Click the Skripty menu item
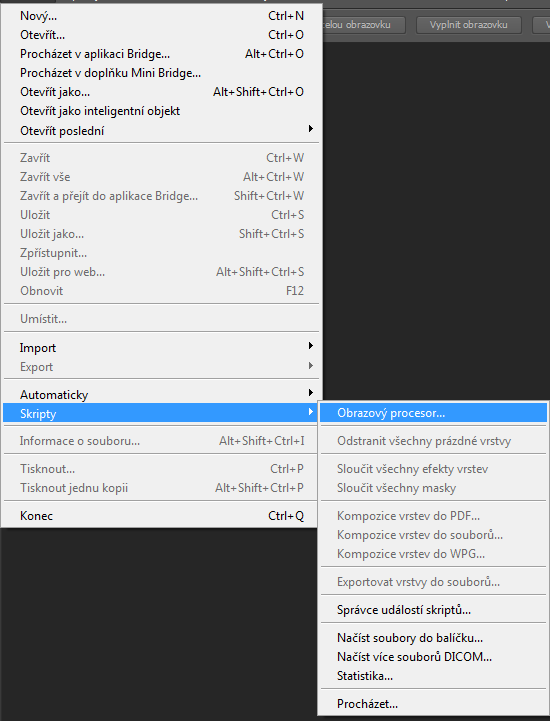 (x=160, y=413)
